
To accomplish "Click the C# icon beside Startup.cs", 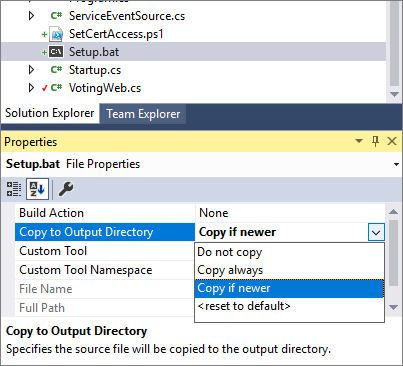I will click(x=56, y=70).
